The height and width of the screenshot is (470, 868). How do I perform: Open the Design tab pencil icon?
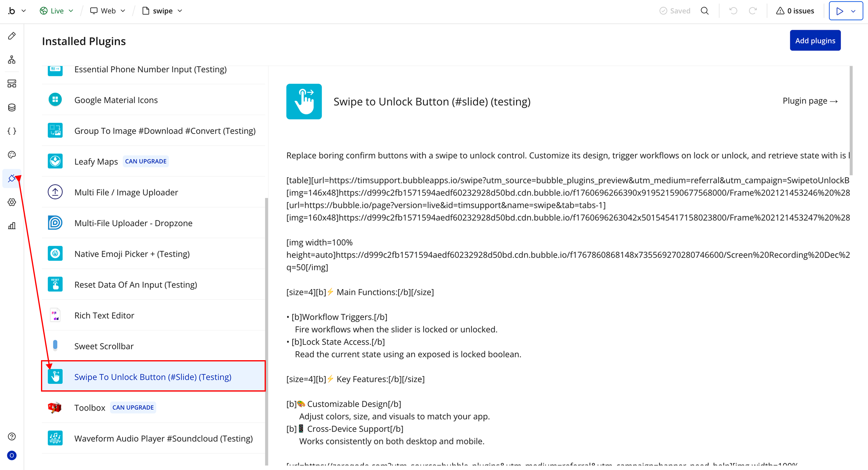tap(12, 36)
